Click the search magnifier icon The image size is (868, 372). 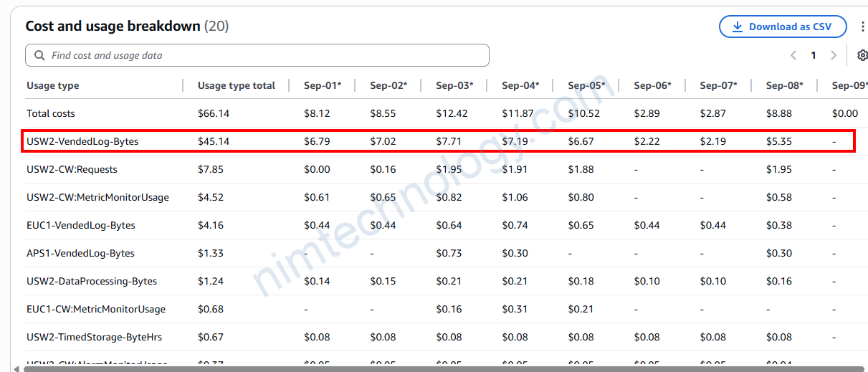click(x=40, y=55)
